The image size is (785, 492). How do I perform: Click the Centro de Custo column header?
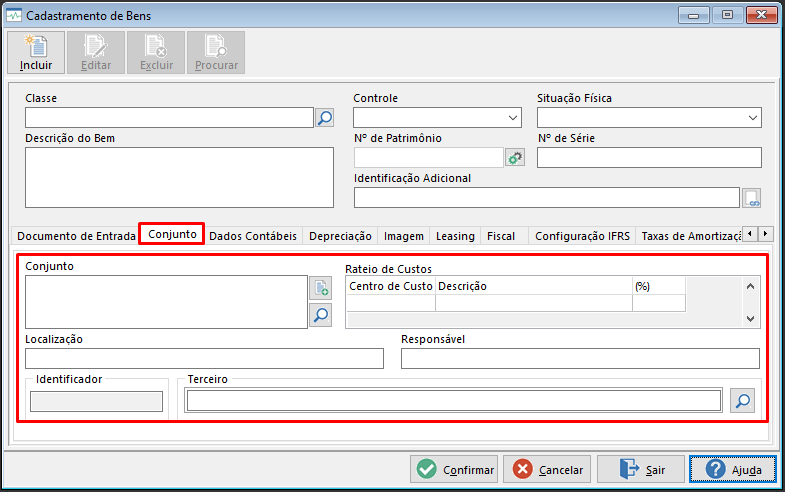point(390,286)
